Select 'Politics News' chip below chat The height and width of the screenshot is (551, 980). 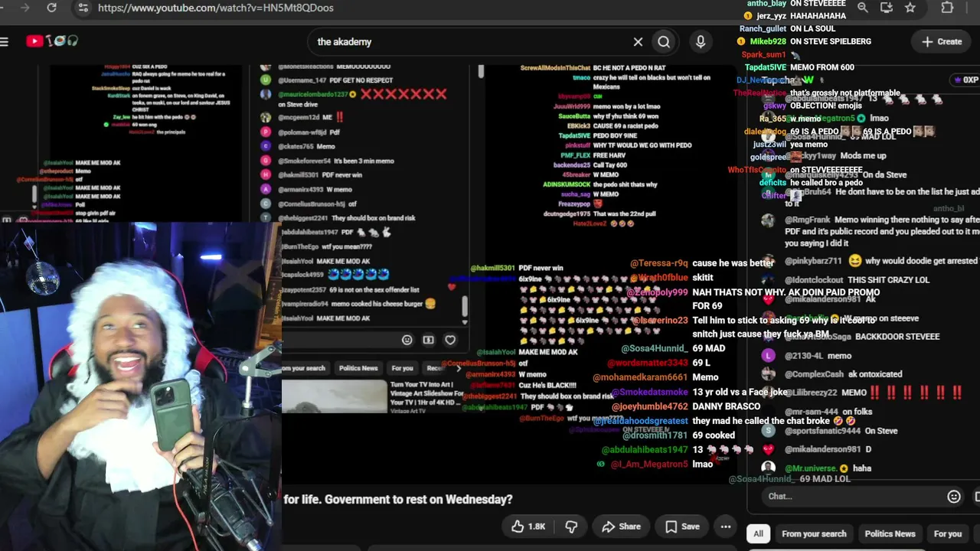coord(890,534)
